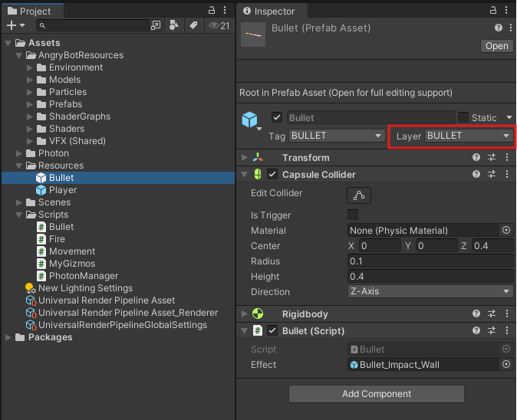The width and height of the screenshot is (517, 420).
Task: Click the Transform help icon
Action: pyautogui.click(x=476, y=157)
